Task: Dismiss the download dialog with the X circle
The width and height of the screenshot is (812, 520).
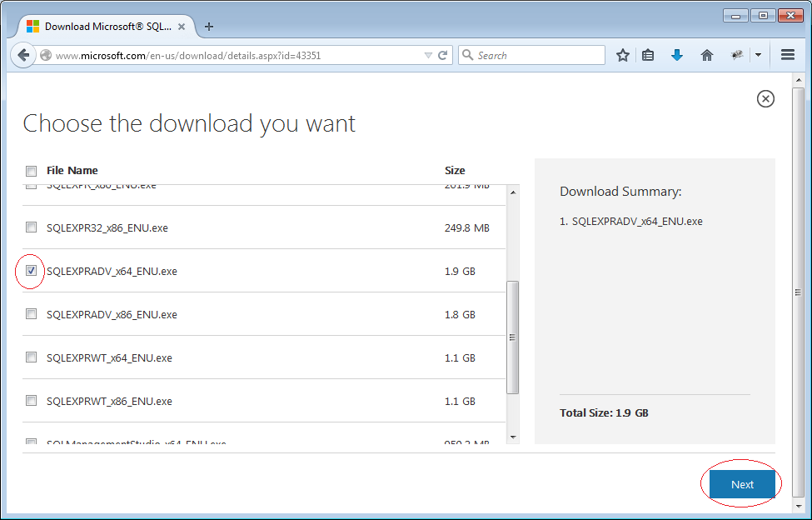Action: 765,98
